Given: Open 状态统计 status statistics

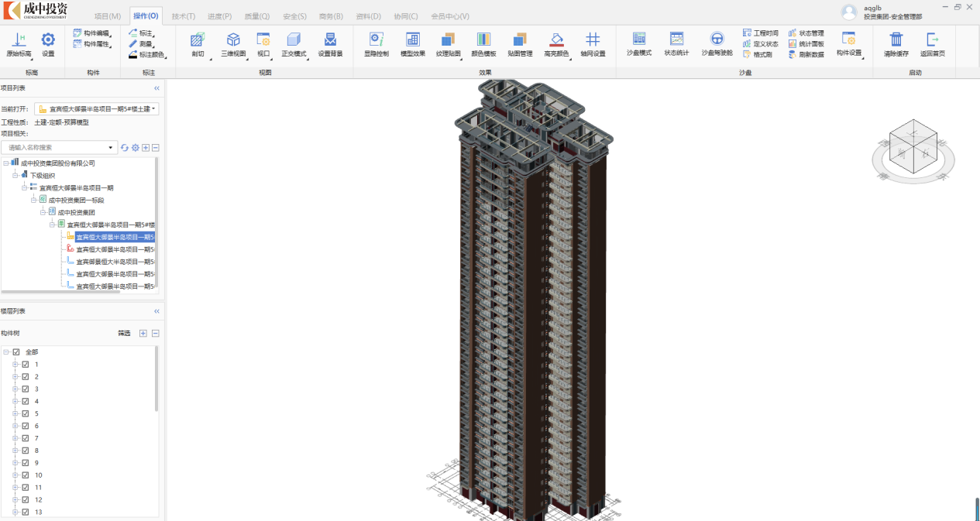Looking at the screenshot, I should coord(676,43).
